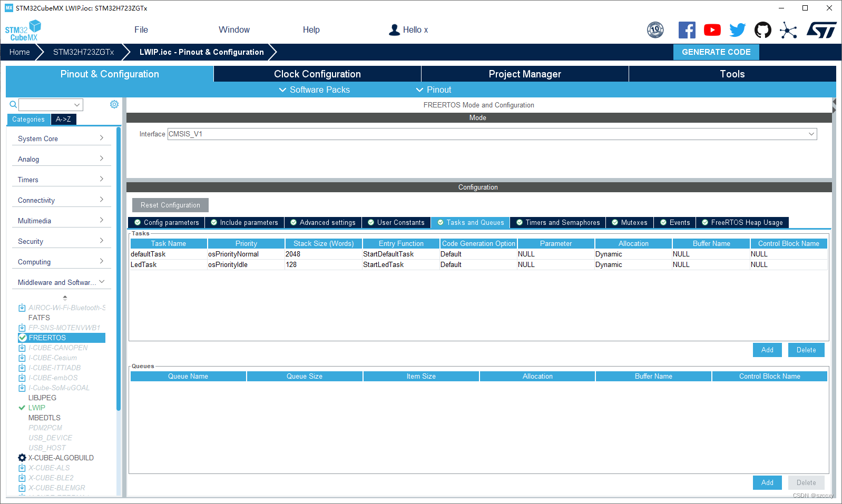842x504 pixels.
Task: Open the STM32CubeMX logo home
Action: (x=23, y=31)
